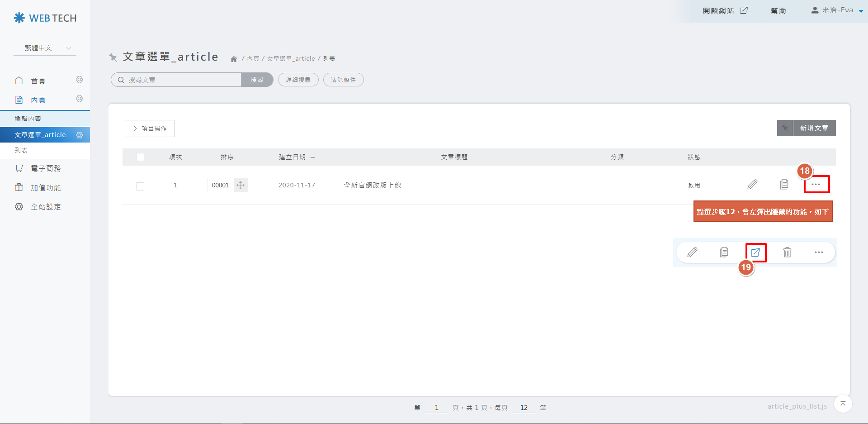The image size is (868, 424).
Task: Click the trash delete icon in popup toolbar
Action: tap(787, 252)
